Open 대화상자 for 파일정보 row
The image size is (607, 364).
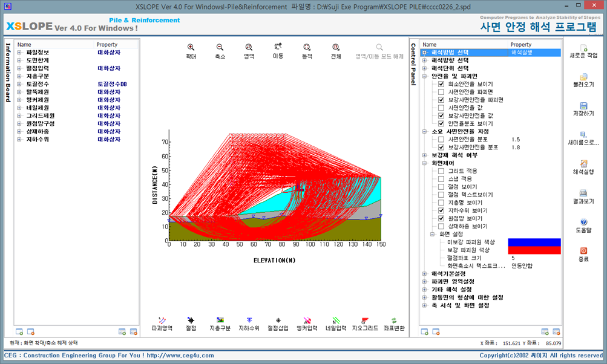tap(109, 52)
